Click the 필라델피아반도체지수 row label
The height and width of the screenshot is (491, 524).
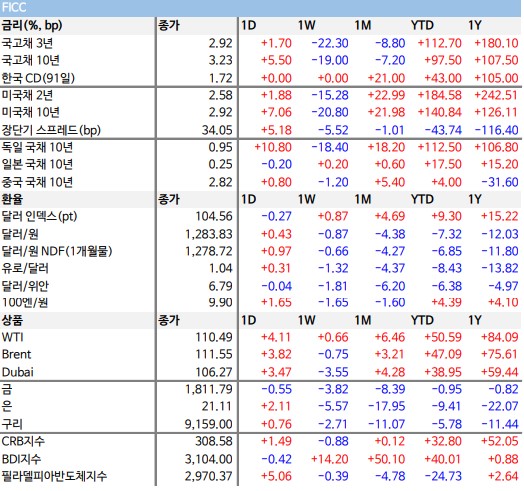pos(54,476)
